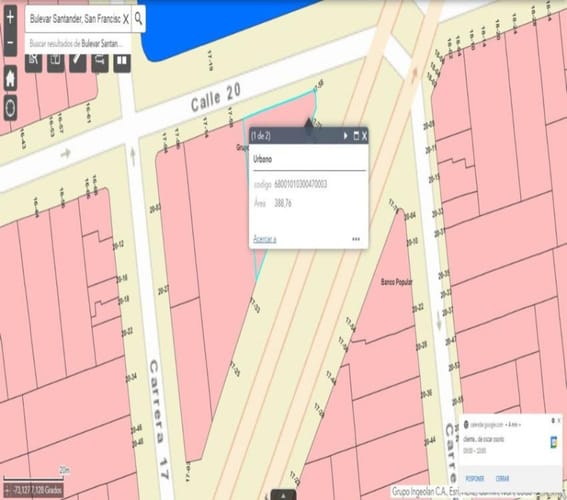Open the popup's three-dot more menu
The height and width of the screenshot is (500, 567).
(x=356, y=239)
